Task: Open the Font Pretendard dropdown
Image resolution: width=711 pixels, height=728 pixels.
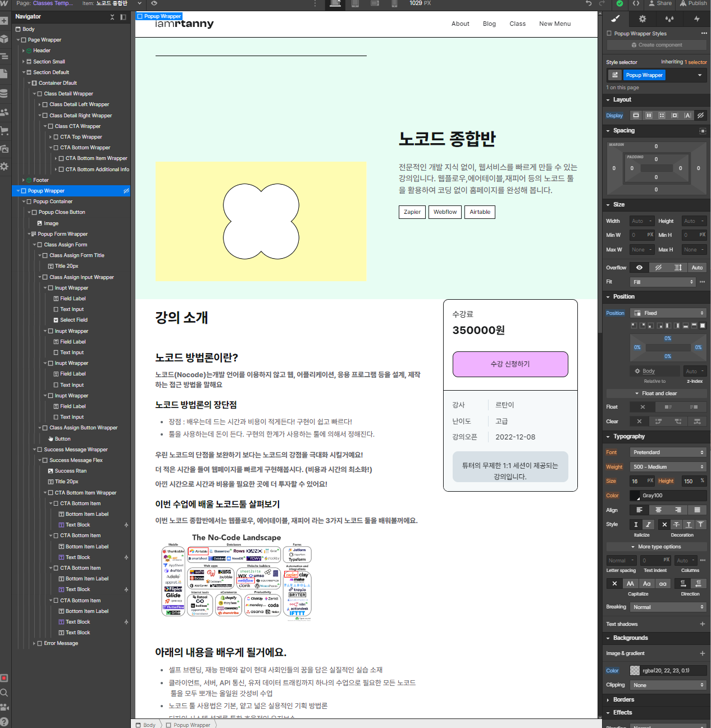Action: pyautogui.click(x=668, y=452)
